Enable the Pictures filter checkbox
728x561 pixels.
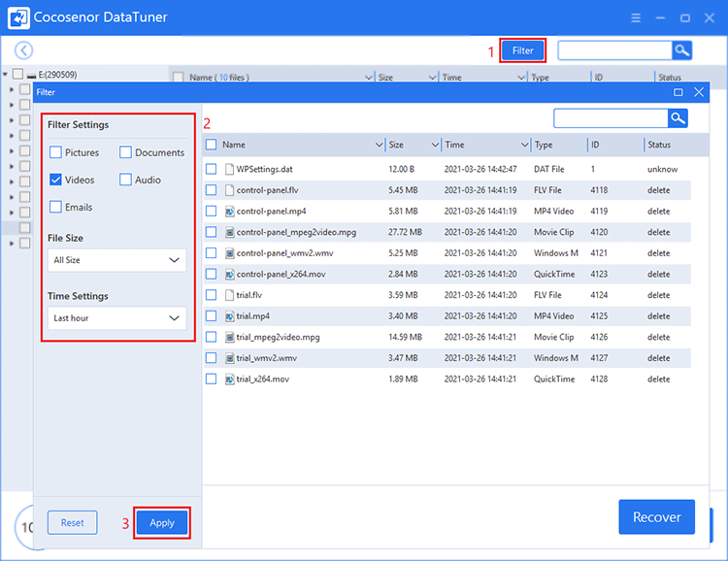tap(55, 152)
